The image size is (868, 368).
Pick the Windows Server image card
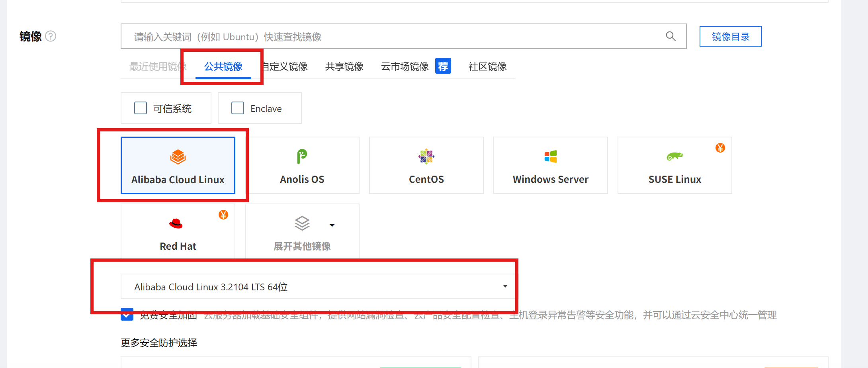551,165
